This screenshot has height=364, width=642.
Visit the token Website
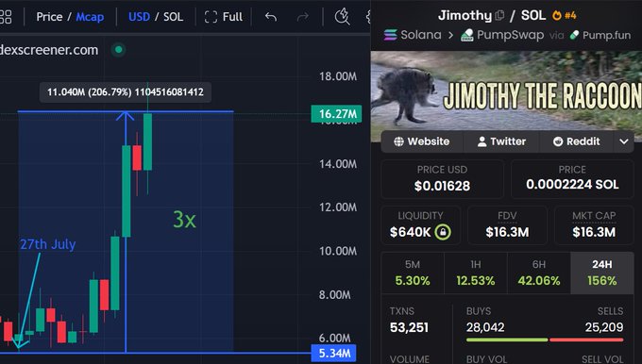tap(422, 141)
